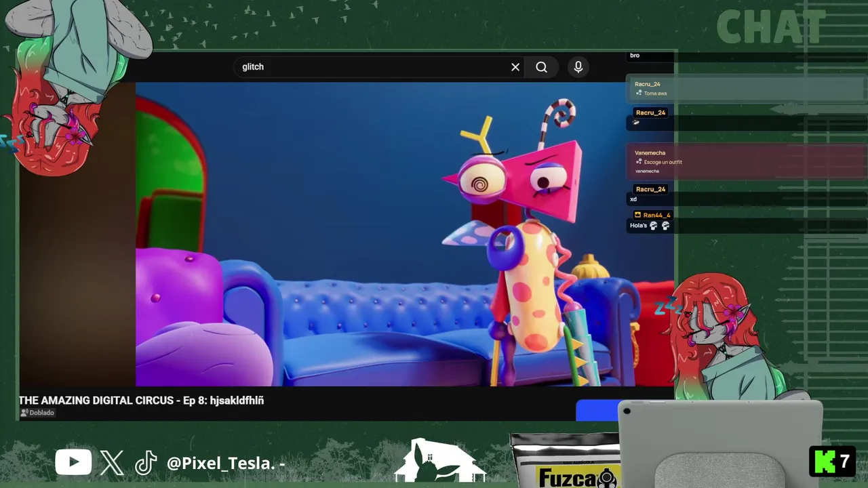The width and height of the screenshot is (868, 488).
Task: Click the 'Ran44_4' chat username
Action: (656, 215)
